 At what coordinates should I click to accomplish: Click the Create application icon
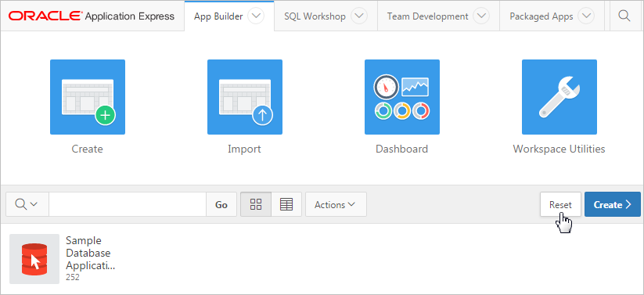point(88,97)
